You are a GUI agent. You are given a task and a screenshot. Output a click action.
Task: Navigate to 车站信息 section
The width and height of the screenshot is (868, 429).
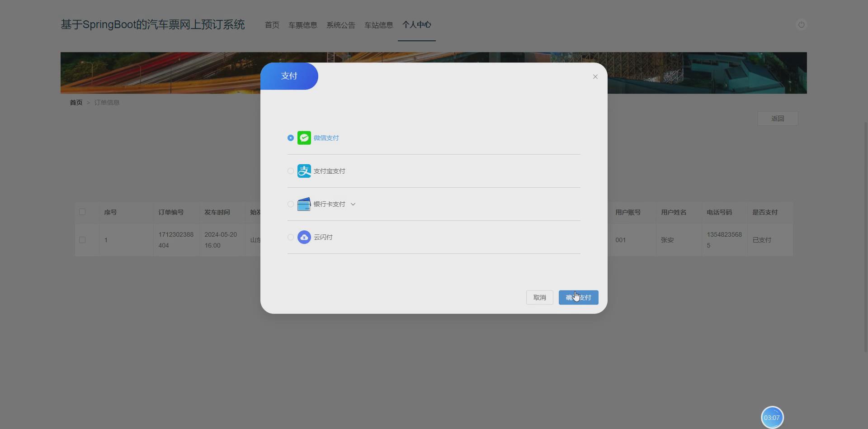(x=378, y=25)
